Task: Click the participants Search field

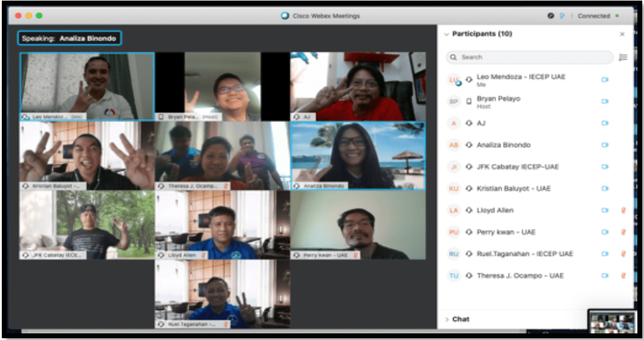Action: [529, 57]
